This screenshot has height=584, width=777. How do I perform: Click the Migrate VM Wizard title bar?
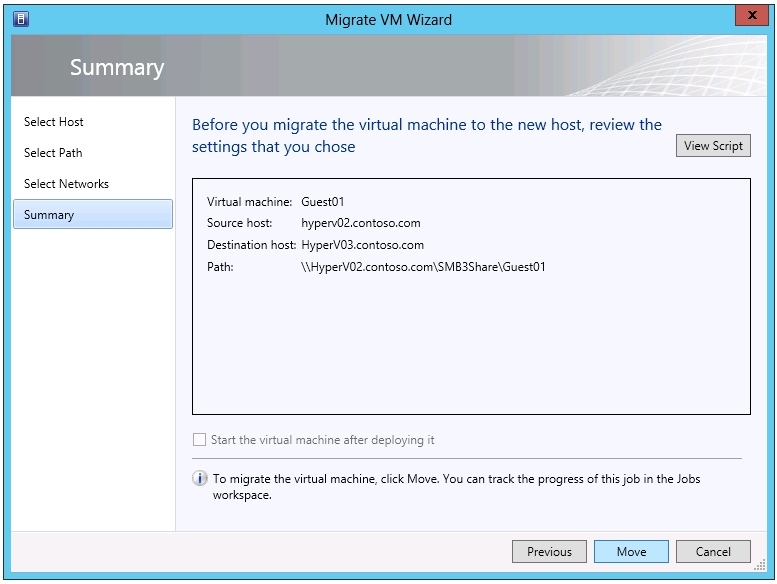[x=388, y=19]
